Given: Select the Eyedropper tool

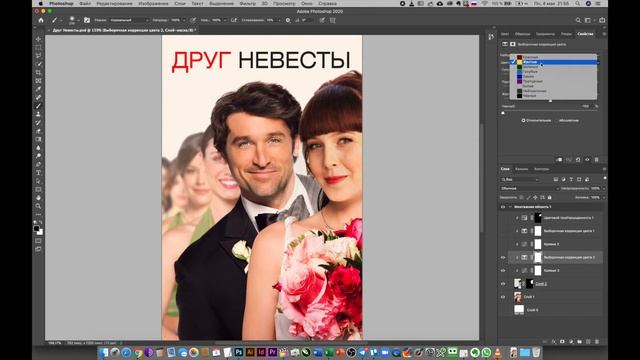Looking at the screenshot, I should coord(38,89).
